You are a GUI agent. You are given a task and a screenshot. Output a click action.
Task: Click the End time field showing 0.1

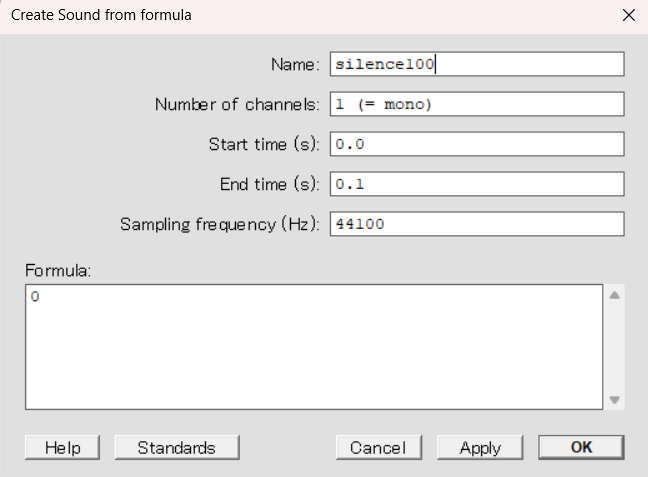click(x=477, y=184)
